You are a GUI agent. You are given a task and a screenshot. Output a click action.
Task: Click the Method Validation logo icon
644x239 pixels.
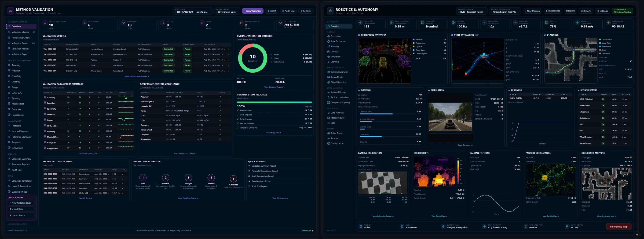(x=10, y=11)
